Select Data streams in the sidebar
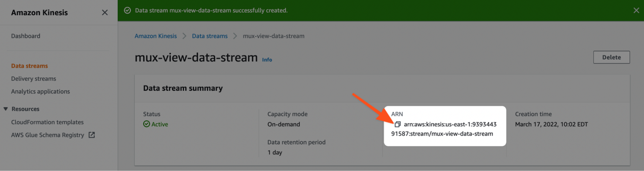Image resolution: width=644 pixels, height=171 pixels. point(30,66)
